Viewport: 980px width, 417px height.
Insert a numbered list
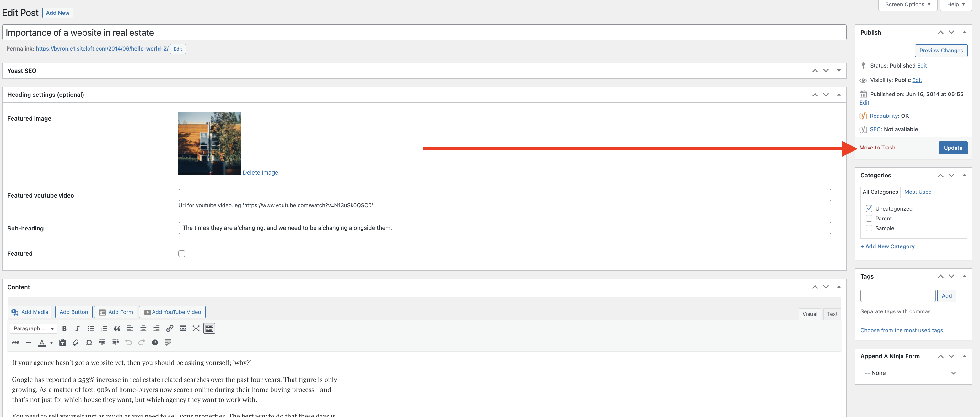[x=104, y=328]
